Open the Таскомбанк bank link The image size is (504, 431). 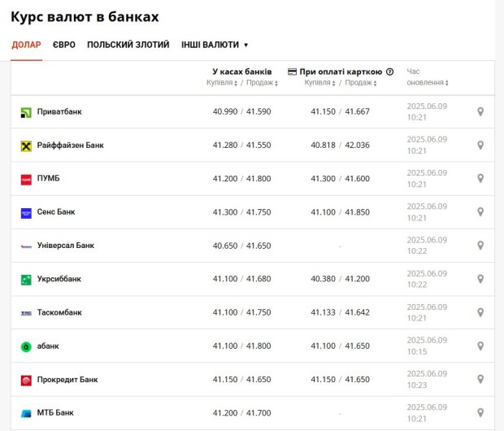click(x=59, y=312)
